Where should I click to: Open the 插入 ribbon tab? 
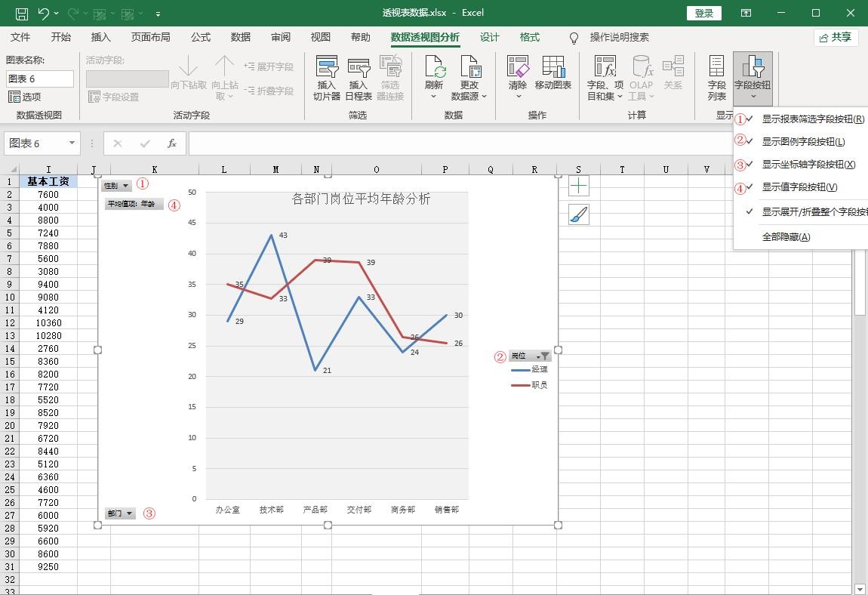100,37
